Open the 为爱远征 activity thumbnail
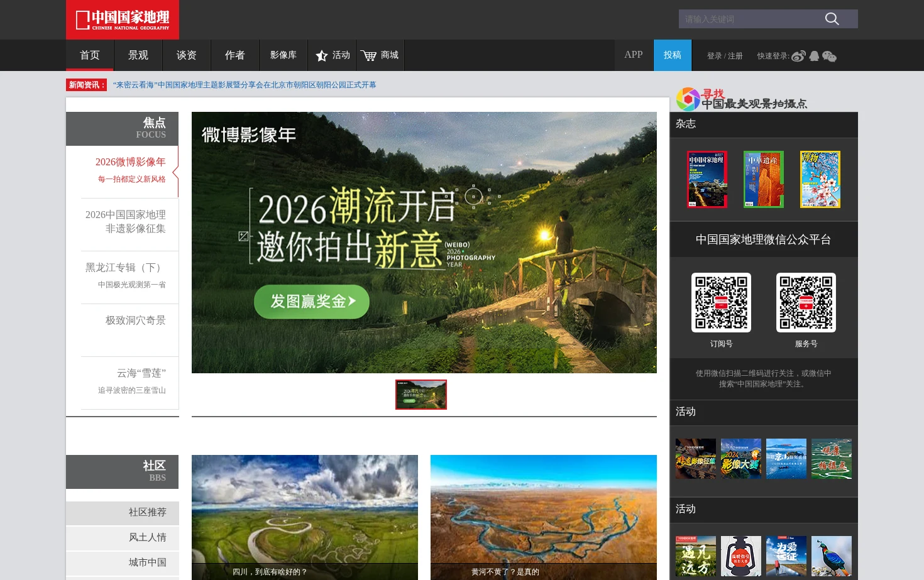Image resolution: width=924 pixels, height=580 pixels. pos(786,556)
